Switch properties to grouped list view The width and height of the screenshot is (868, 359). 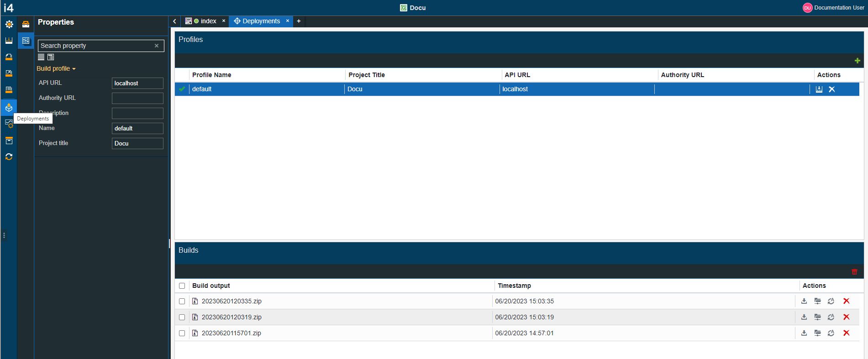pyautogui.click(x=51, y=57)
